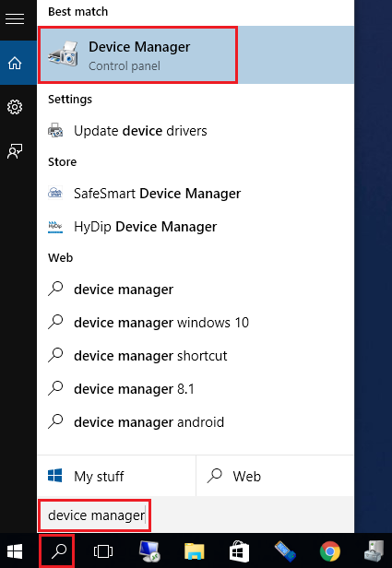
Task: Switch to My stuff filter
Action: pyautogui.click(x=116, y=476)
